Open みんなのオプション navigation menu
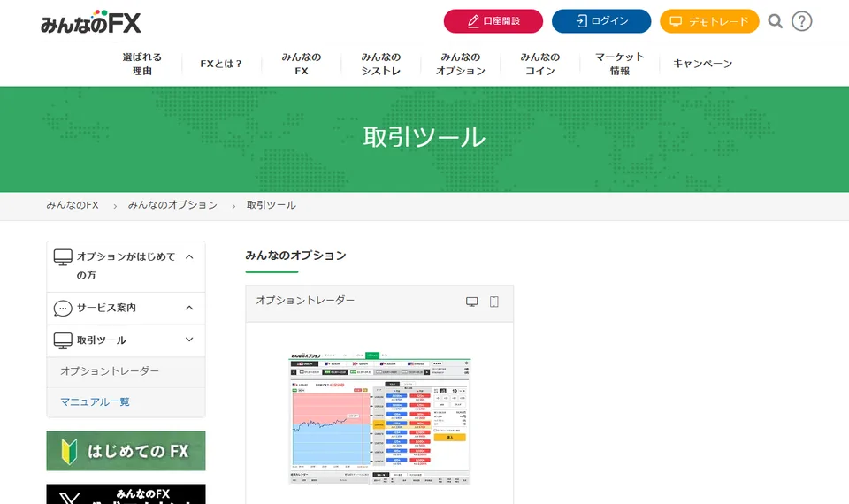 coord(460,64)
